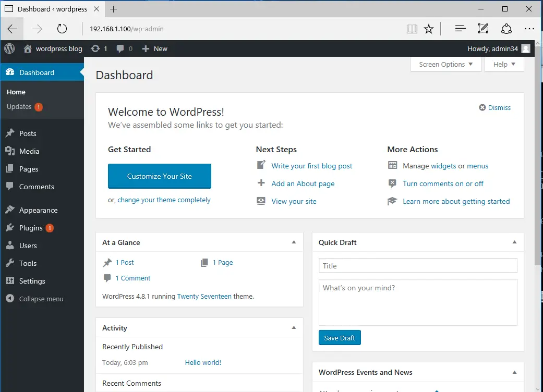Open the Hello world! post link
Image resolution: width=543 pixels, height=392 pixels.
203,362
